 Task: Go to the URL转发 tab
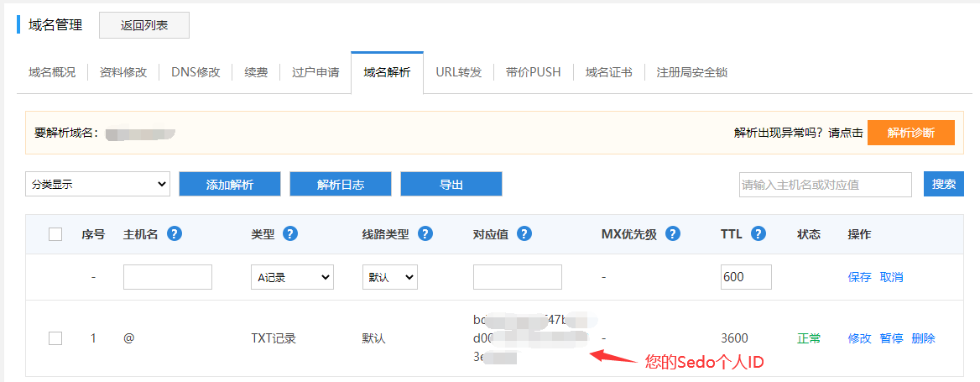point(459,72)
